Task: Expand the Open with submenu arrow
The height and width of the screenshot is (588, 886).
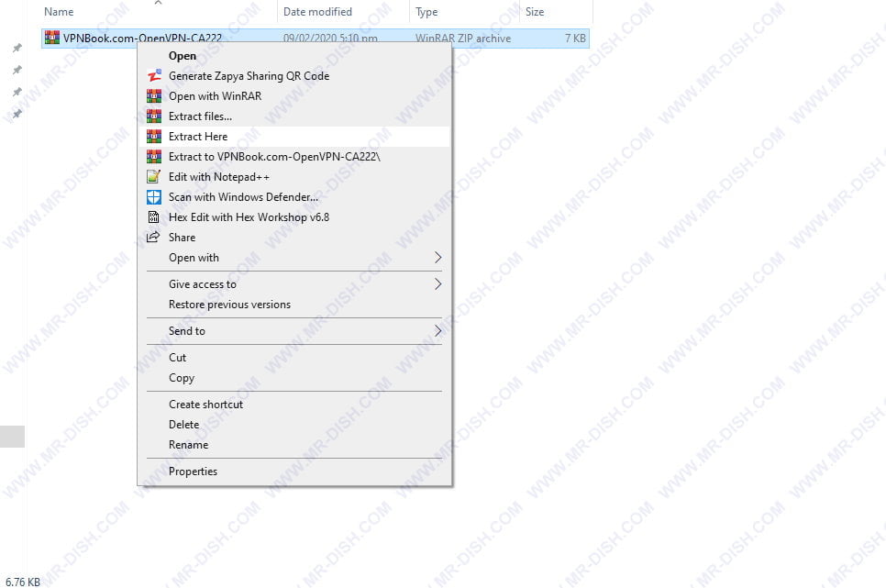Action: point(437,258)
